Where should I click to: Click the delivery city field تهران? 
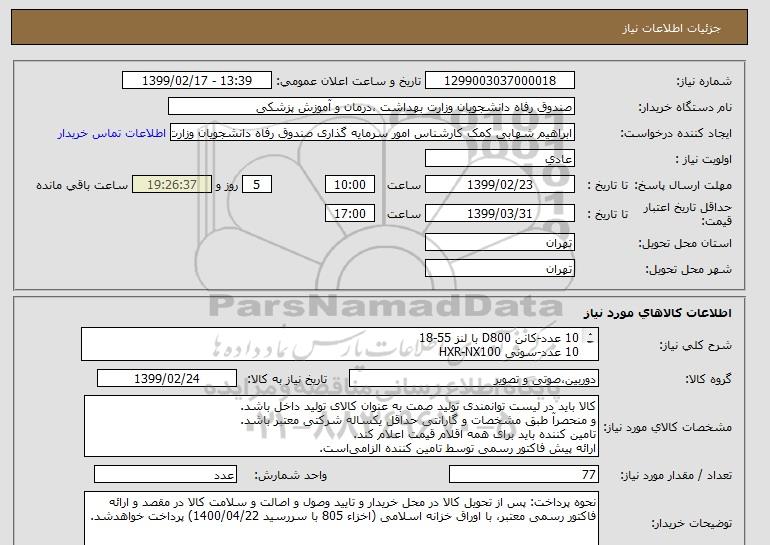click(x=499, y=269)
